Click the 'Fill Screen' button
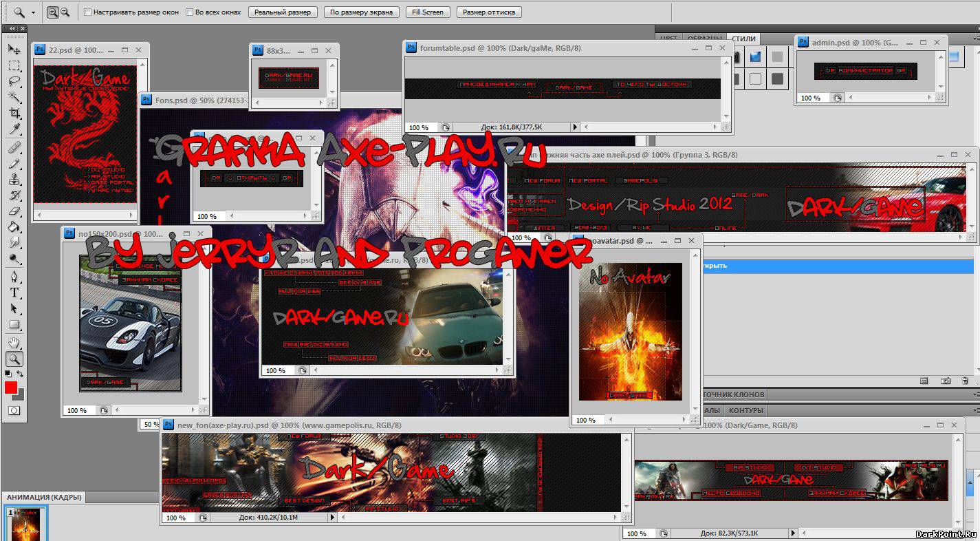 (x=428, y=12)
